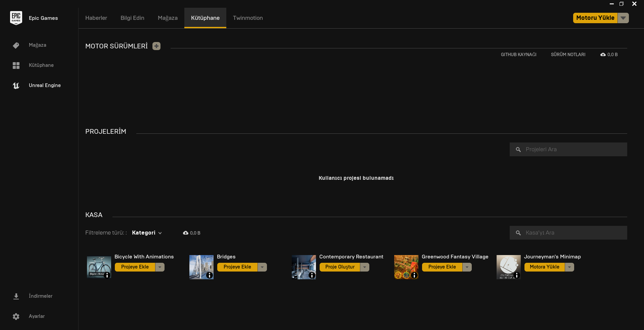
Task: Open the GITHUB KAYNAĞI link
Action: (519, 54)
